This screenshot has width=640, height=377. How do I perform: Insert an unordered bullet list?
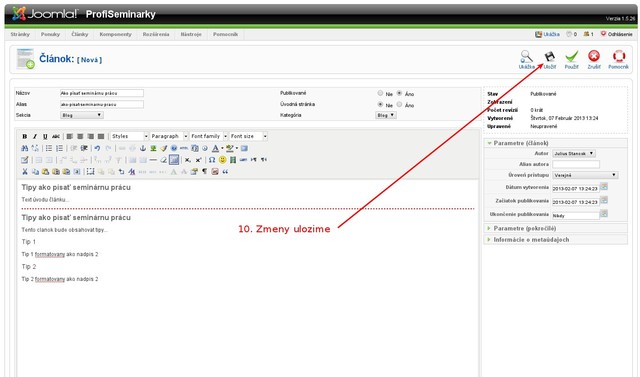[49, 148]
